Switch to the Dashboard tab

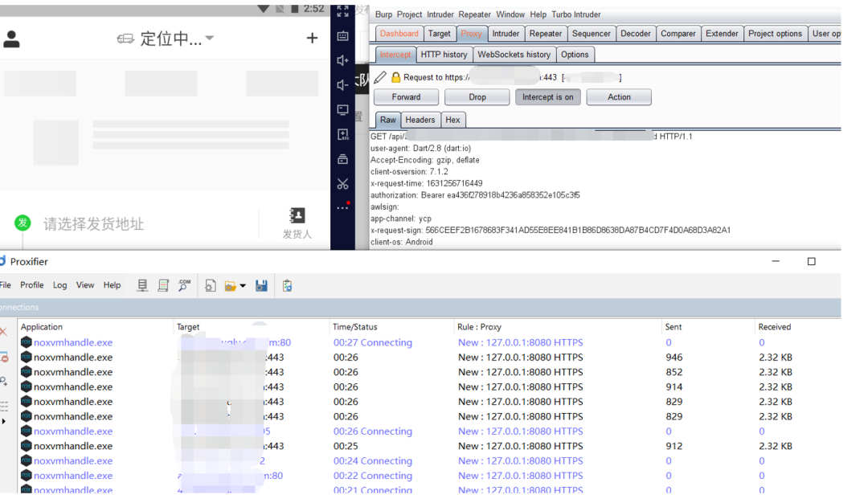(x=399, y=34)
